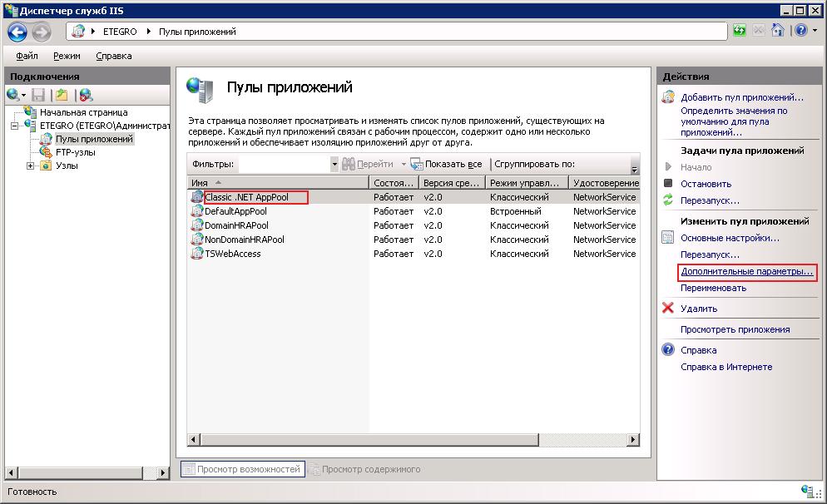This screenshot has height=504, width=827.
Task: Click the Перейти binoculars button
Action: click(x=368, y=164)
